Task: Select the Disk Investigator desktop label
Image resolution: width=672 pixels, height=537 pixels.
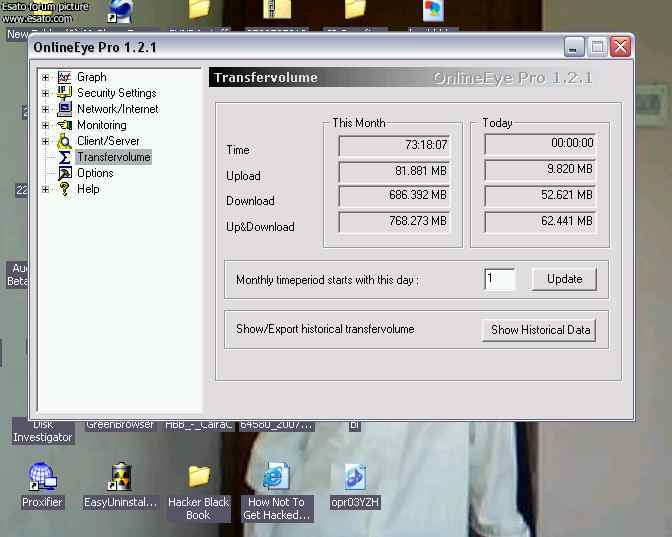Action: (42, 431)
